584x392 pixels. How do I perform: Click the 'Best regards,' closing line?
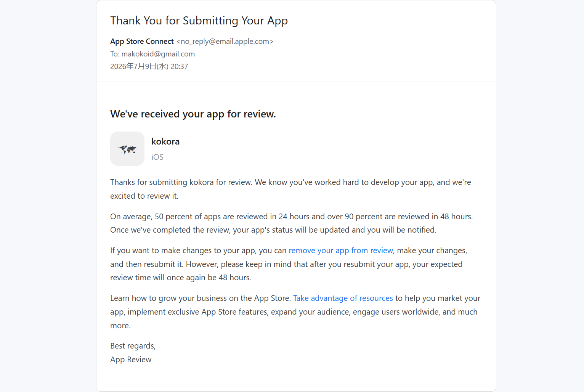133,346
